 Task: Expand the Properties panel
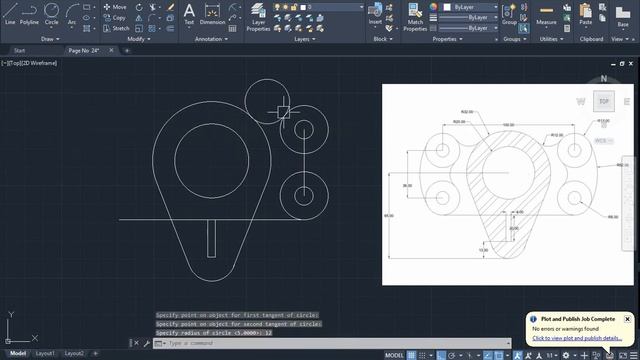point(447,39)
